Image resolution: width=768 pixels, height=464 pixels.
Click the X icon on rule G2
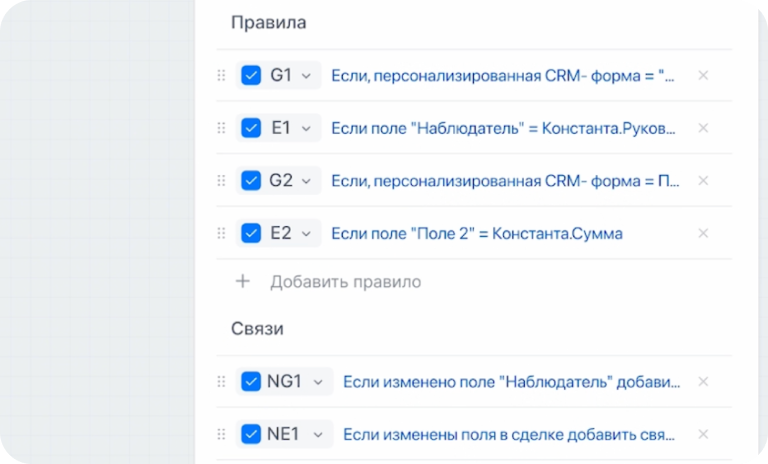pos(703,181)
